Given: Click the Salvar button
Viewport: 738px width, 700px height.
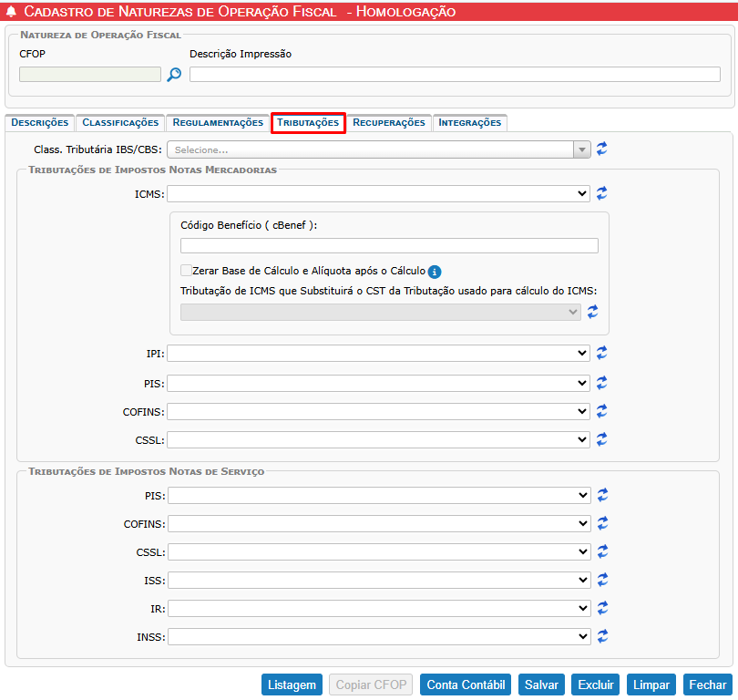Looking at the screenshot, I should pos(541,685).
